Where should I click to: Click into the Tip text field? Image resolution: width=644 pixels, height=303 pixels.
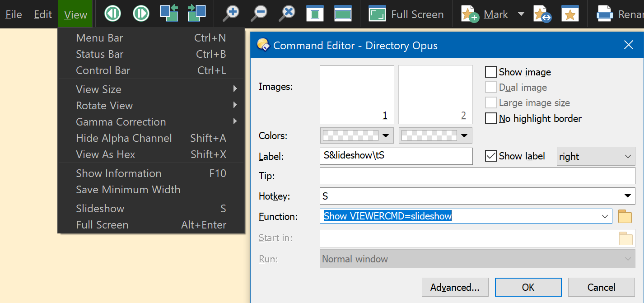click(x=477, y=176)
